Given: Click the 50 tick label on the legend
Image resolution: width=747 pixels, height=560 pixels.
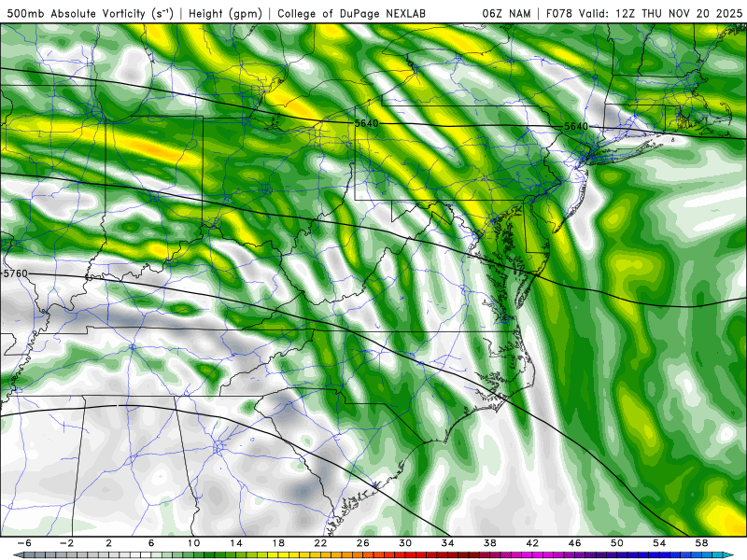Looking at the screenshot, I should tap(617, 543).
